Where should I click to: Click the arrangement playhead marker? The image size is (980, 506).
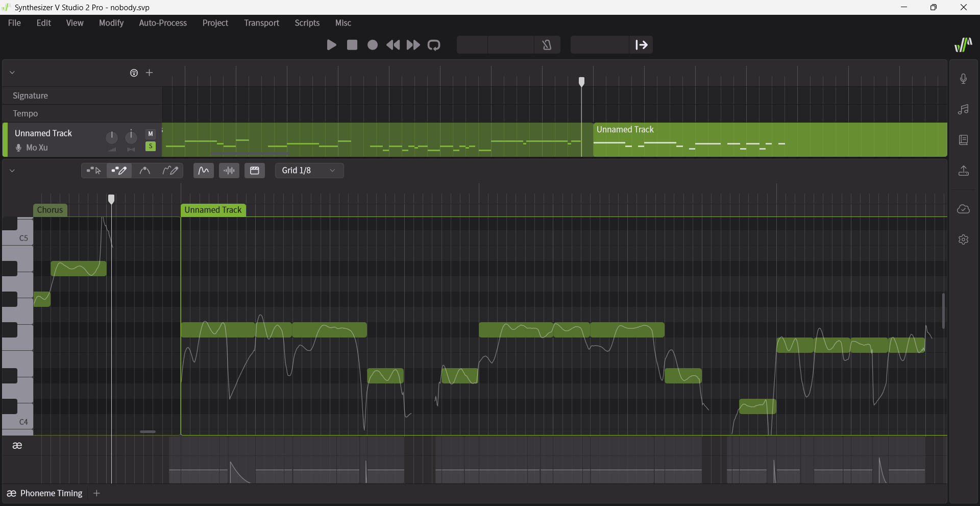[x=581, y=81]
